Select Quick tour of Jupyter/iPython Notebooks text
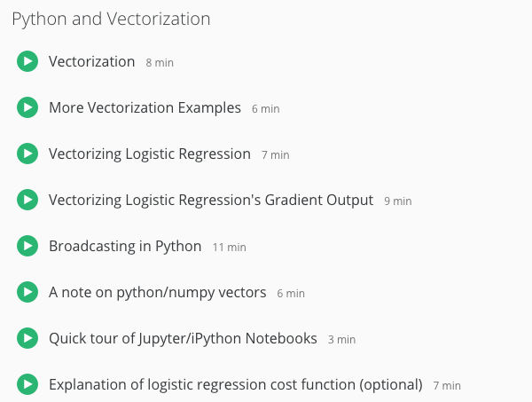 point(183,338)
